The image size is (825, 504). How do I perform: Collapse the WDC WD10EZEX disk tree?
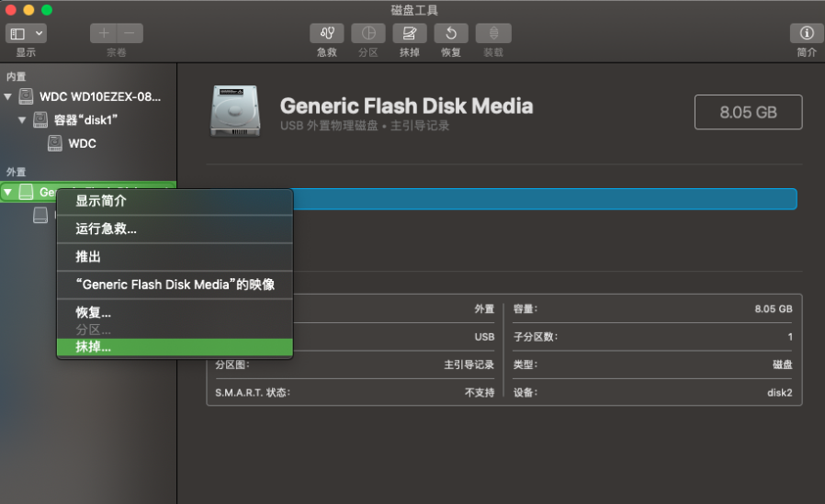8,96
